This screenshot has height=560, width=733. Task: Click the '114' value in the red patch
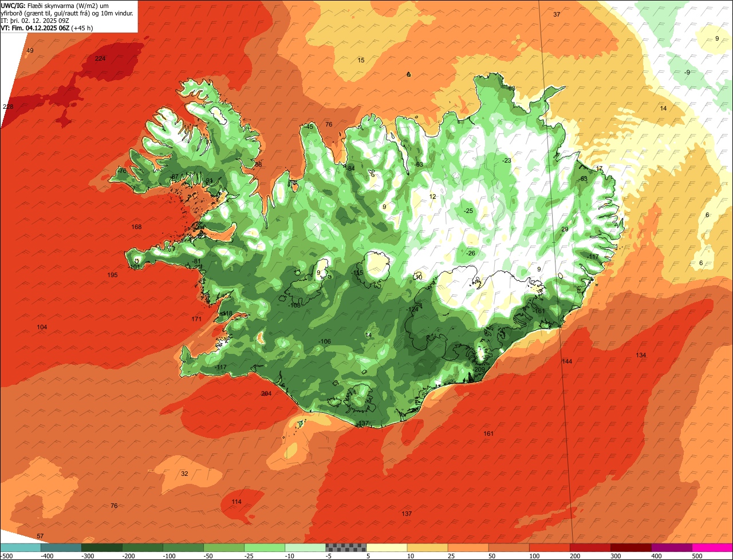237,502
